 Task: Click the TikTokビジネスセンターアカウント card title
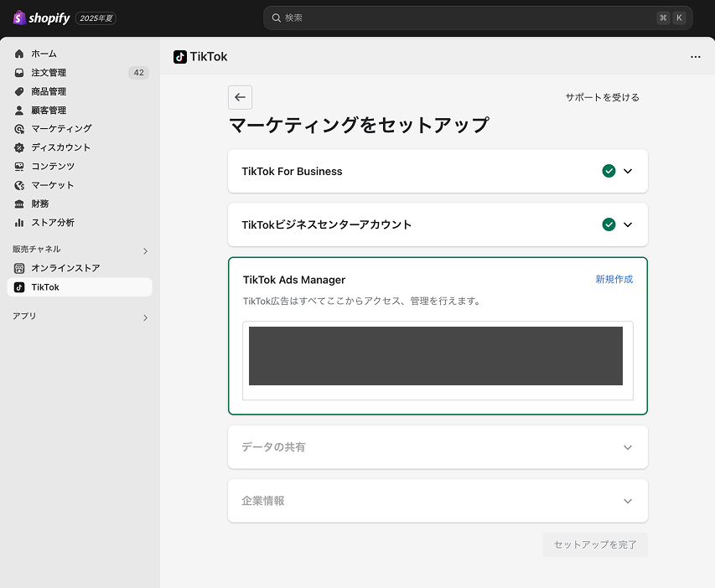[327, 224]
